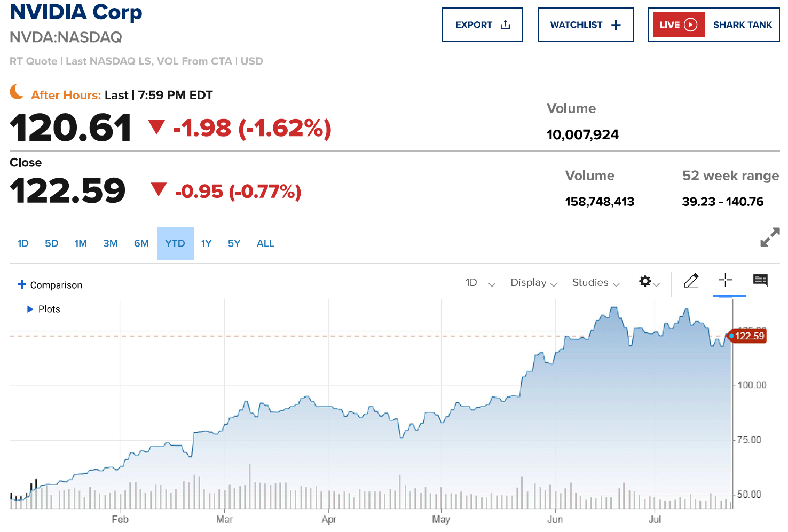Viewport: 788px width, 532px height.
Task: Open the Display dropdown menu
Action: (x=533, y=283)
